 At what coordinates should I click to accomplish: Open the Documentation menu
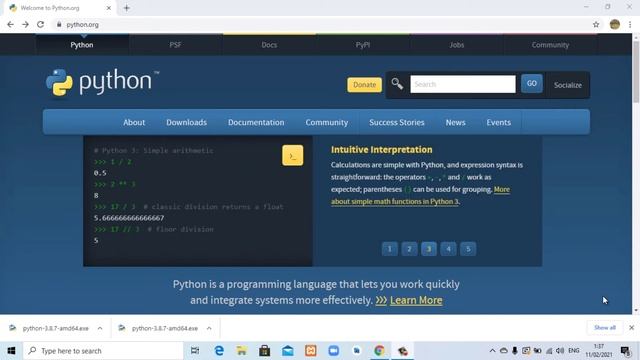(256, 122)
